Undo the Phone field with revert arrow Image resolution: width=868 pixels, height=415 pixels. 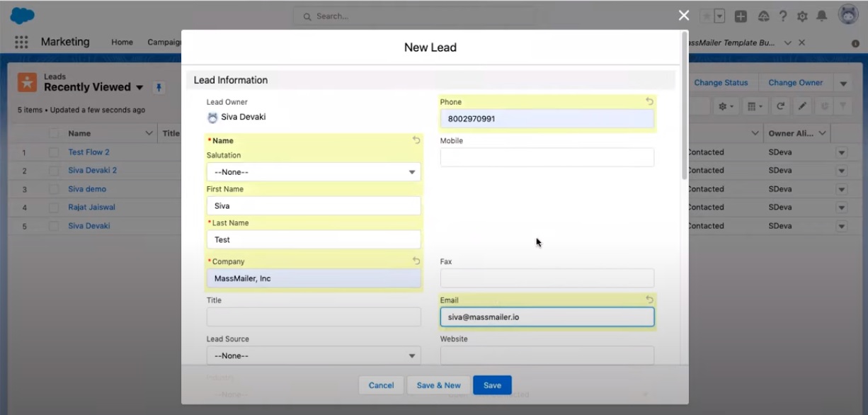coord(649,101)
